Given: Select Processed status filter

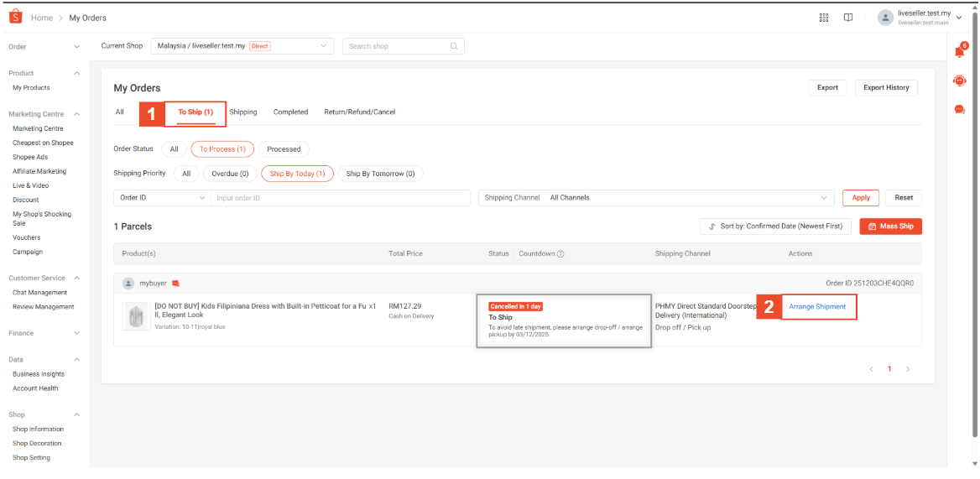Looking at the screenshot, I should tap(284, 149).
